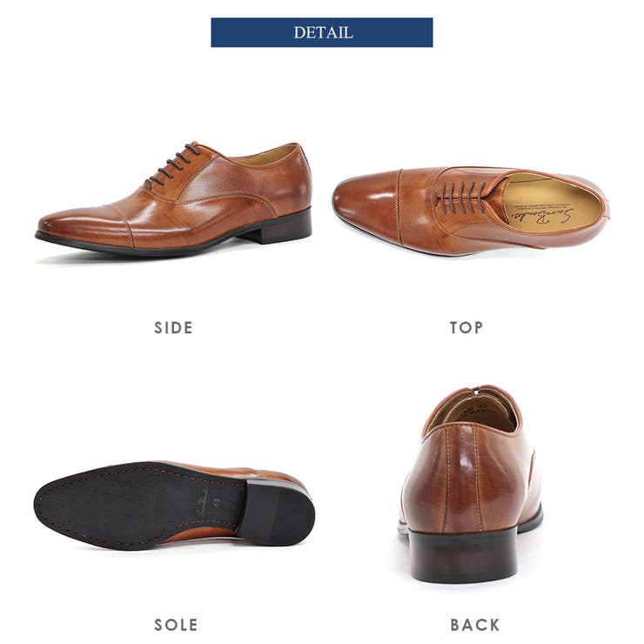The image size is (644, 644).
Task: Click the black heel on the sole view
Action: coord(277,514)
